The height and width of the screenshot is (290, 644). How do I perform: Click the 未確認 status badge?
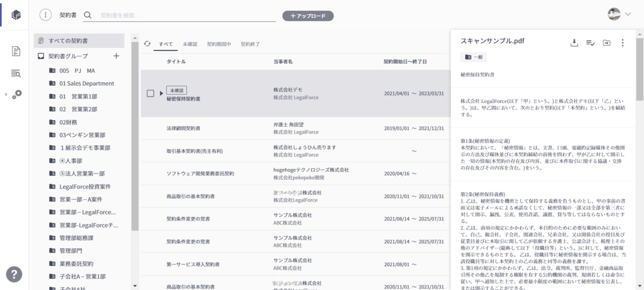(x=177, y=90)
